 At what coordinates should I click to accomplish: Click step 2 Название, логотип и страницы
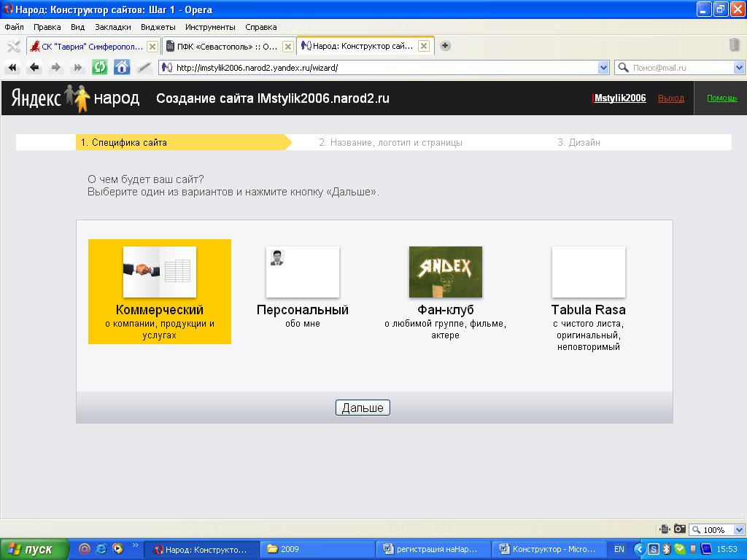point(391,142)
